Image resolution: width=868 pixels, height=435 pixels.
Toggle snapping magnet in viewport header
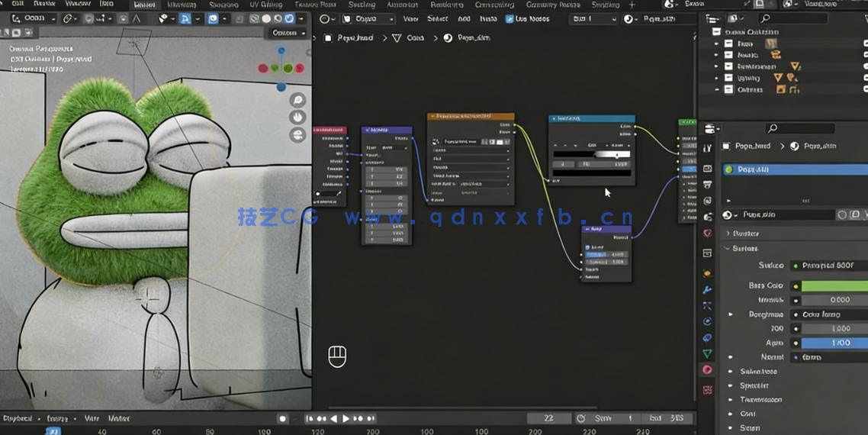(88, 19)
